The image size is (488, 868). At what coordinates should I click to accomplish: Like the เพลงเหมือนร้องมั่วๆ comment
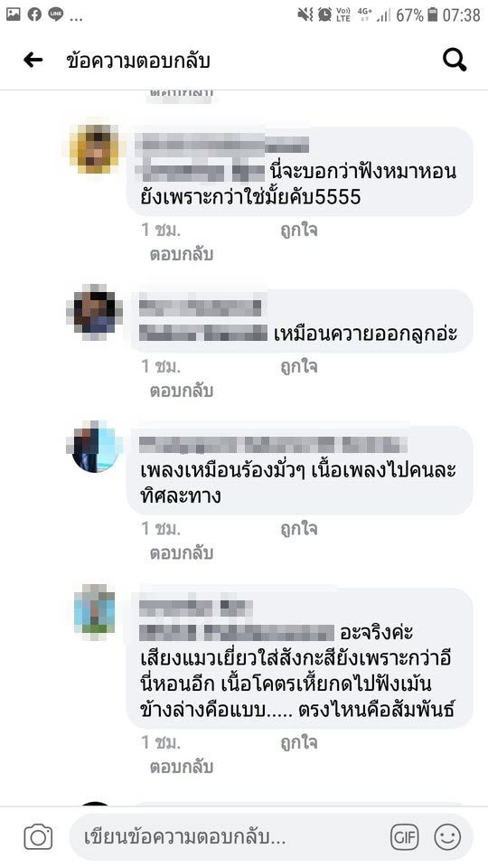pos(299,529)
